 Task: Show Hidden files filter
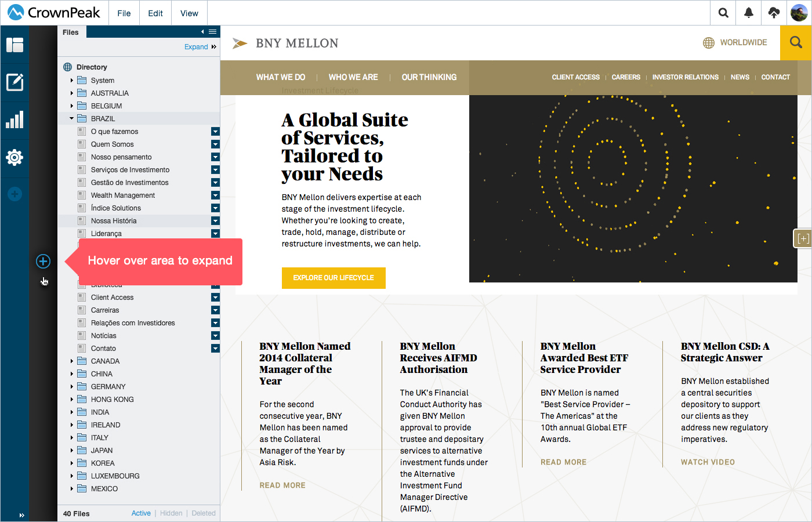pyautogui.click(x=171, y=513)
